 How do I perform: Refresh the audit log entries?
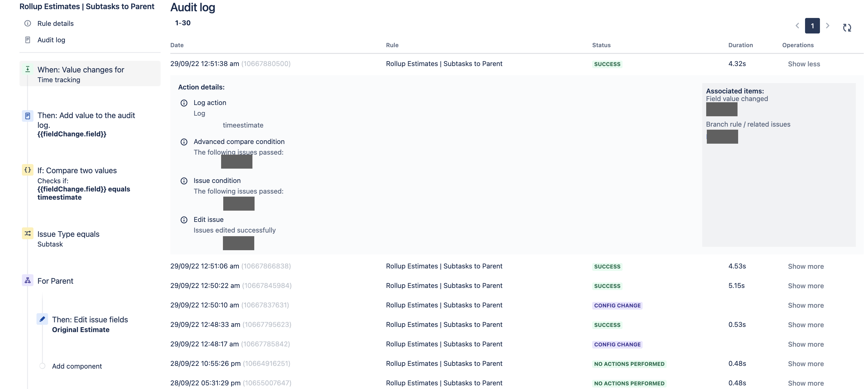[x=848, y=28]
